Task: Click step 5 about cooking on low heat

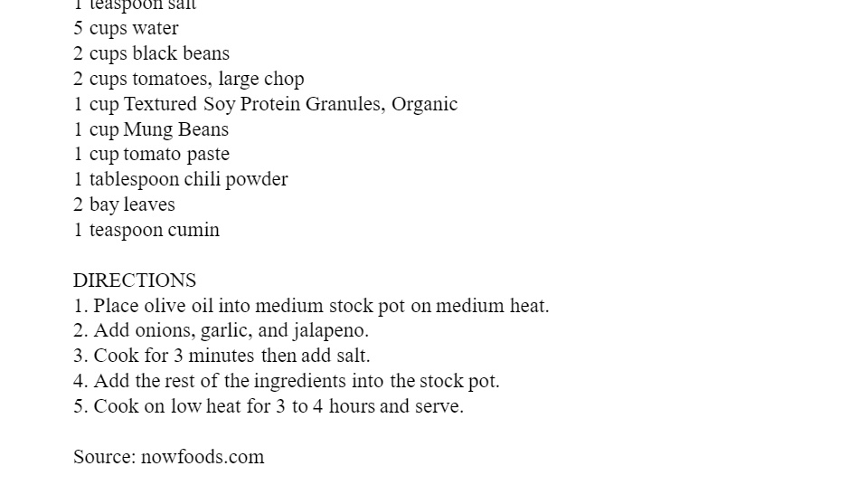Action: coord(269,406)
